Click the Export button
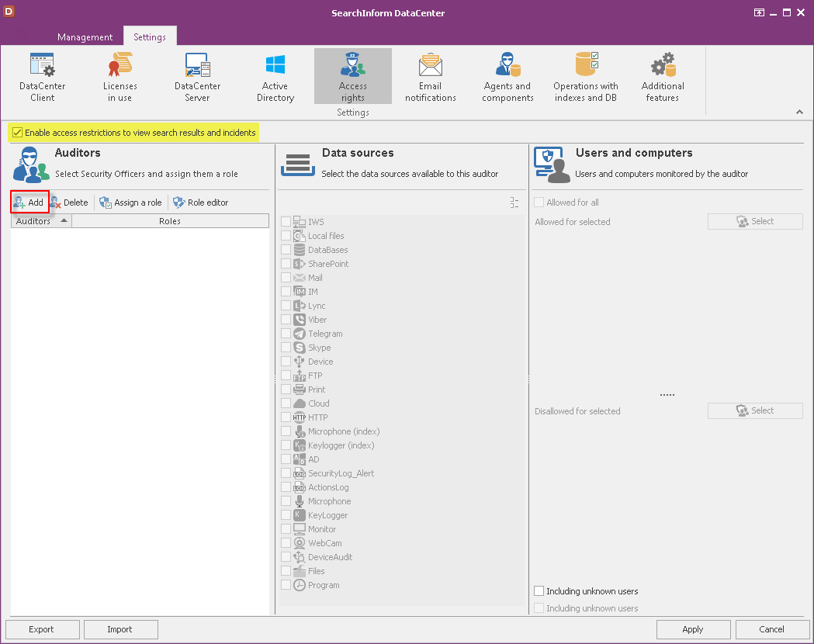 [42, 629]
